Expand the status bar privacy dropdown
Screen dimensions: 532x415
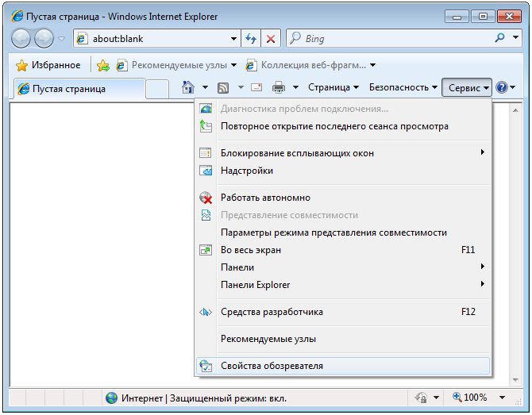click(437, 398)
